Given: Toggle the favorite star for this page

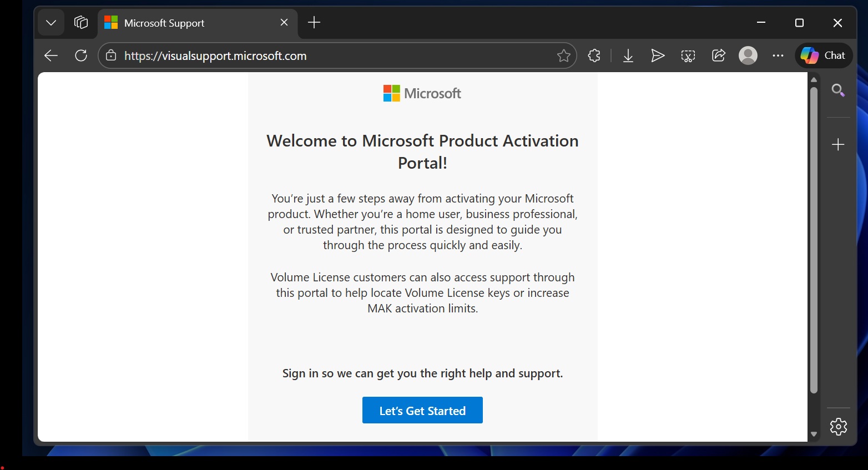Looking at the screenshot, I should 564,55.
